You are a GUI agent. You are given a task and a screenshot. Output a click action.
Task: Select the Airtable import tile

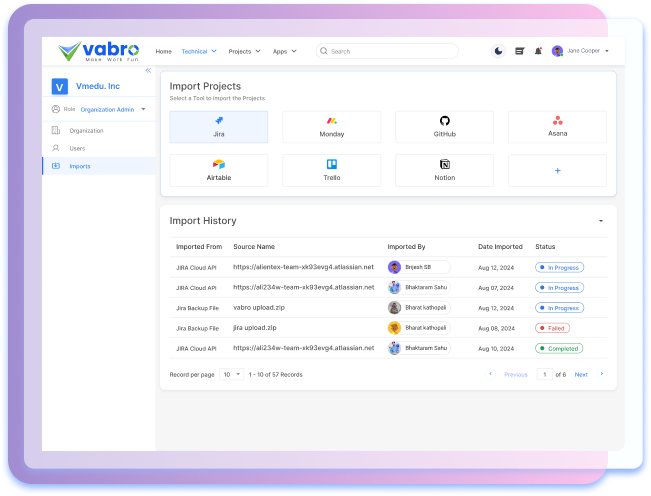218,170
